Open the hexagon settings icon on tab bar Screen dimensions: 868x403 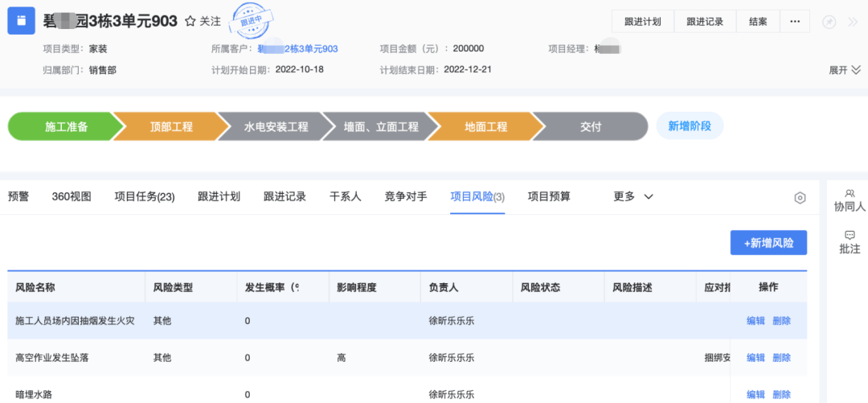click(x=800, y=198)
